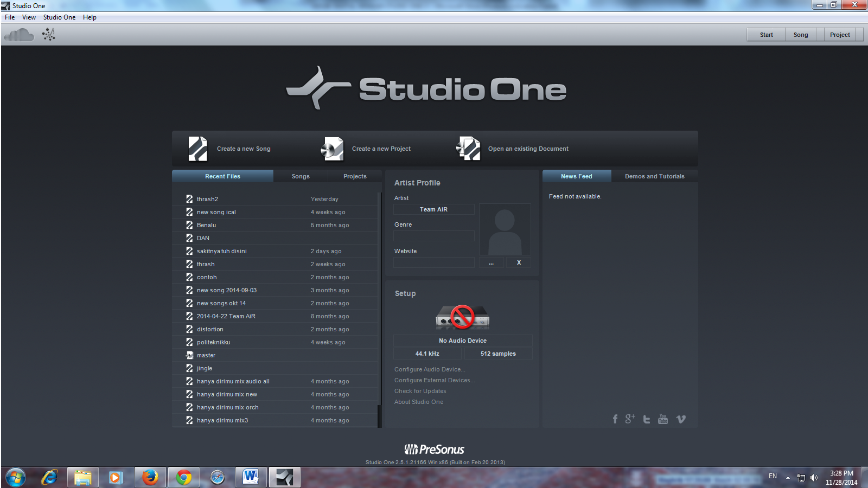Click the 512 samples block size box
The width and height of the screenshot is (868, 488).
[x=498, y=354]
